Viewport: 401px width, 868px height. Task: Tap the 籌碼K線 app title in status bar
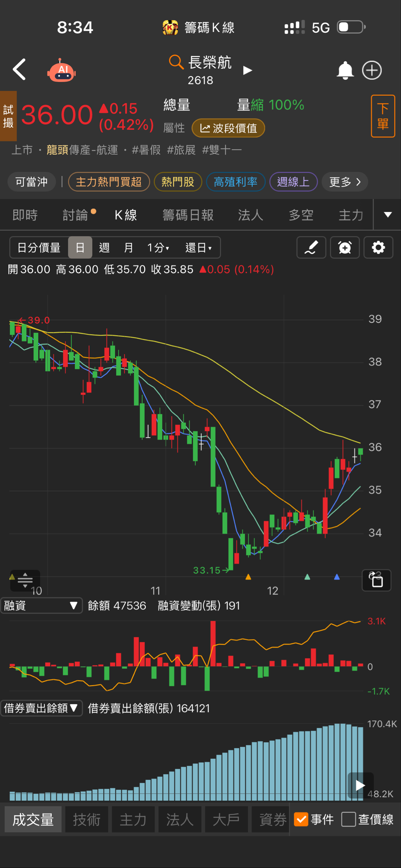click(x=209, y=27)
